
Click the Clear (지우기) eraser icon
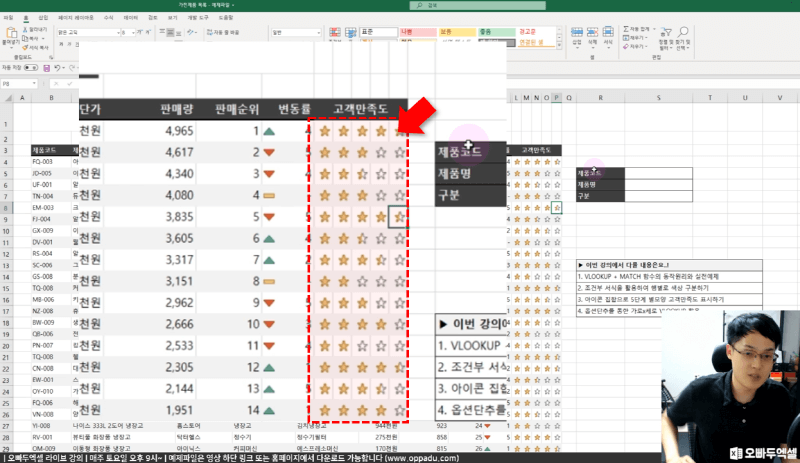pos(626,46)
